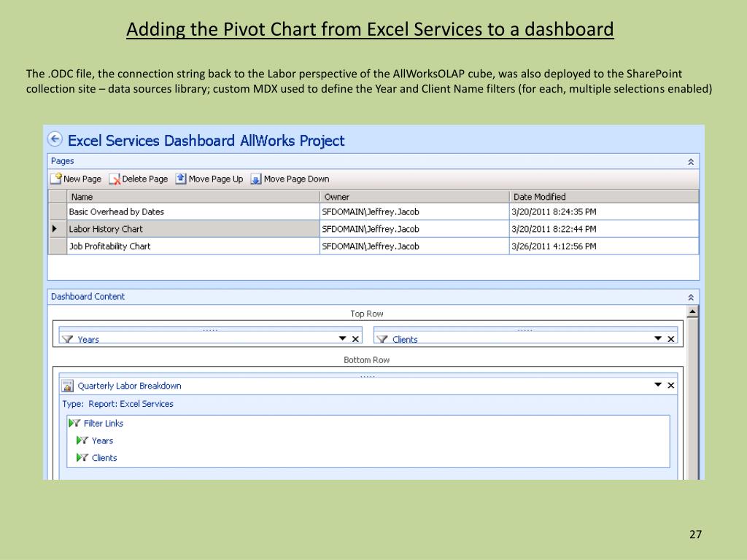Image resolution: width=747 pixels, height=560 pixels.
Task: Remove the Clients filter from the Top Row
Action: 671,339
